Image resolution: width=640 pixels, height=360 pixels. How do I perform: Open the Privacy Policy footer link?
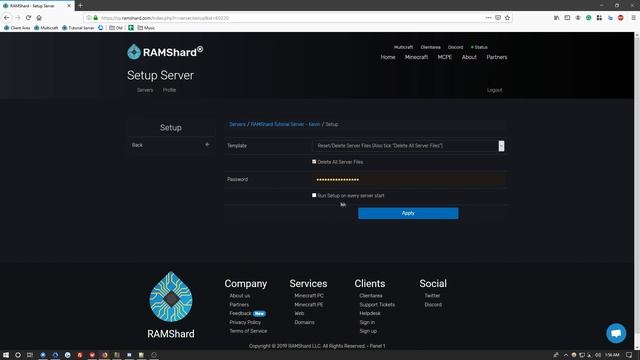coord(245,322)
